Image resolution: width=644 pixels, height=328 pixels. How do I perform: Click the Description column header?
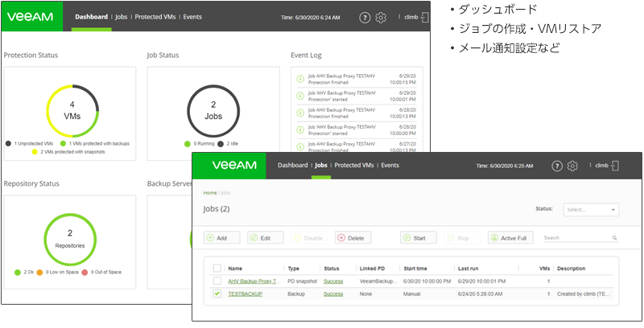point(571,269)
